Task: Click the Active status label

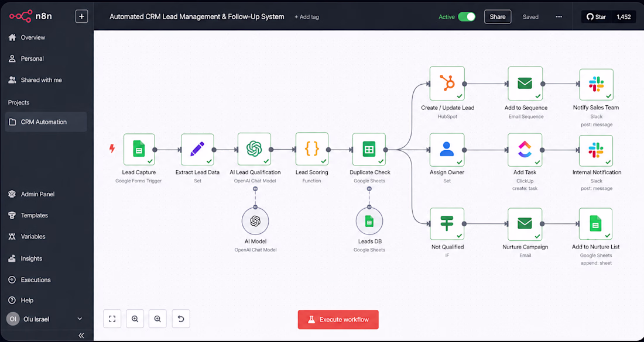Action: [447, 17]
